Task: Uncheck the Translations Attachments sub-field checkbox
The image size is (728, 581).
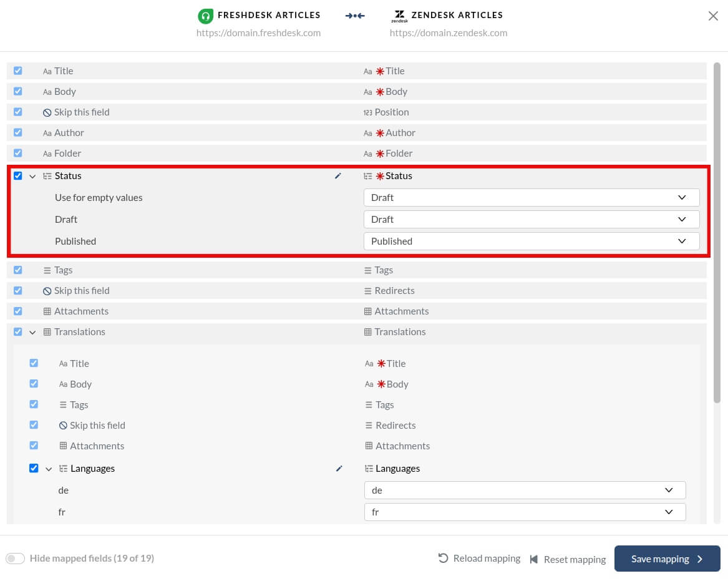Action: coord(34,446)
